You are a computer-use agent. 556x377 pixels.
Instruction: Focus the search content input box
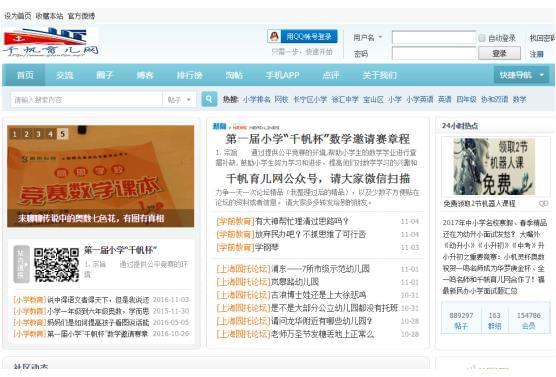(86, 100)
